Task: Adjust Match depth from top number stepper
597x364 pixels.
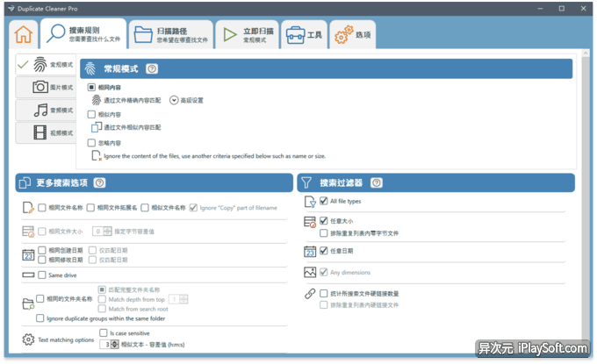Action: [x=183, y=299]
